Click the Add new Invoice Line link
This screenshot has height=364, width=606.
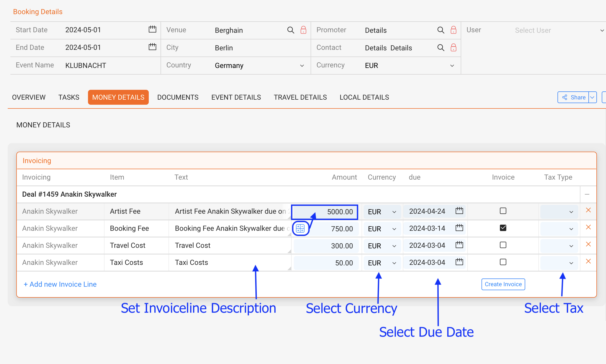[60, 284]
